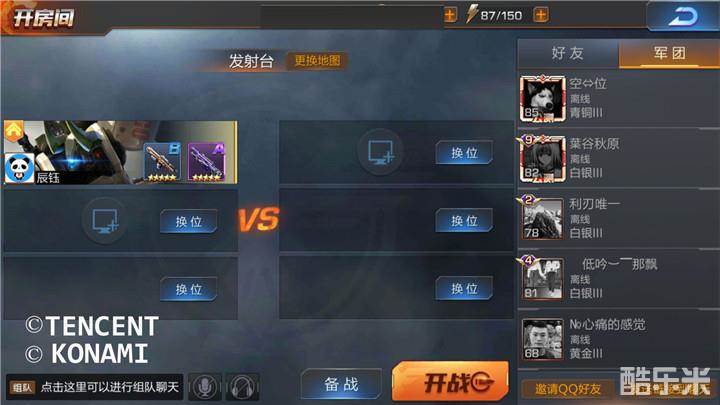
Task: Switch to the 军团 tab
Action: coord(669,53)
